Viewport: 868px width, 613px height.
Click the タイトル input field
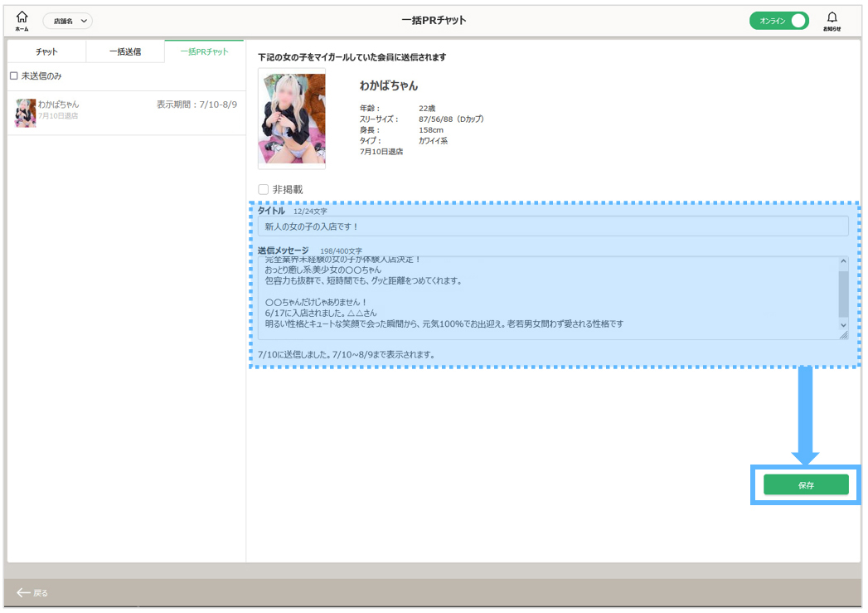click(553, 226)
